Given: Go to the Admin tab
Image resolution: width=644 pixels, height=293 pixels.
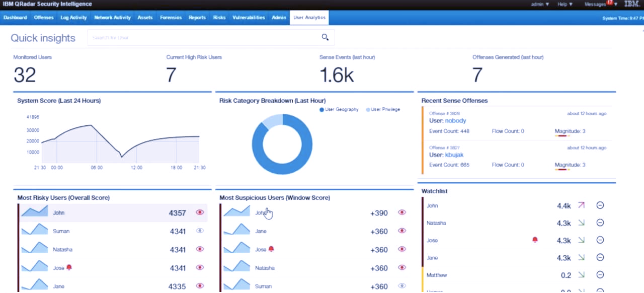Looking at the screenshot, I should pyautogui.click(x=279, y=18).
